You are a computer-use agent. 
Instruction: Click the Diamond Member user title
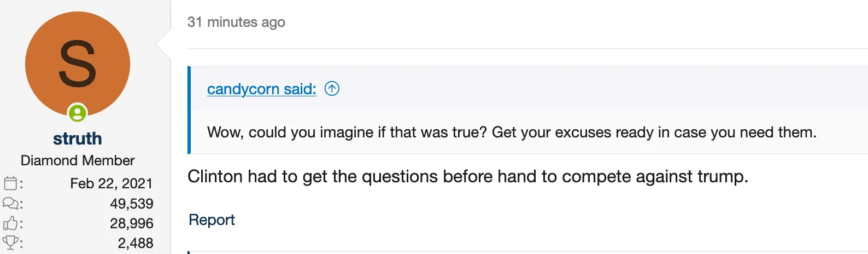pyautogui.click(x=78, y=160)
